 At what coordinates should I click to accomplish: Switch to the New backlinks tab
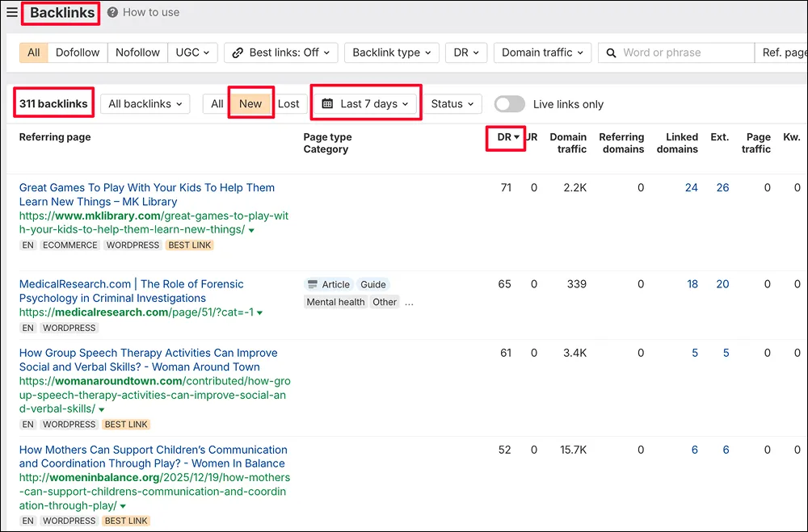(x=250, y=103)
